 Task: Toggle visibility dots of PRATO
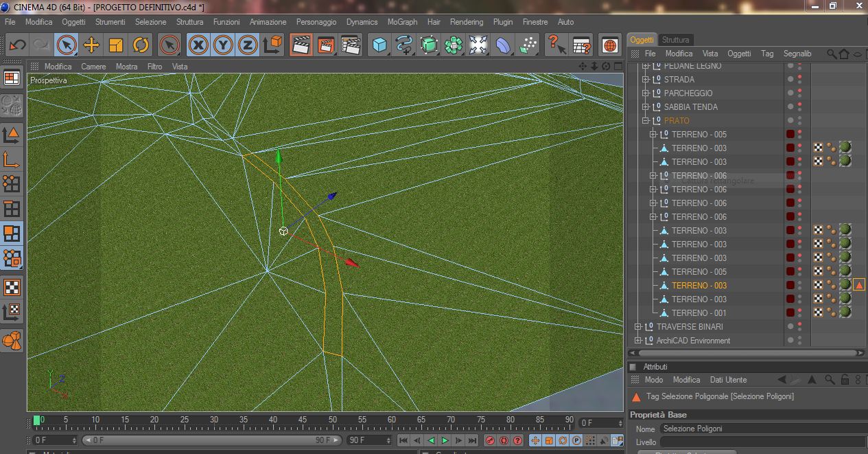tap(799, 121)
